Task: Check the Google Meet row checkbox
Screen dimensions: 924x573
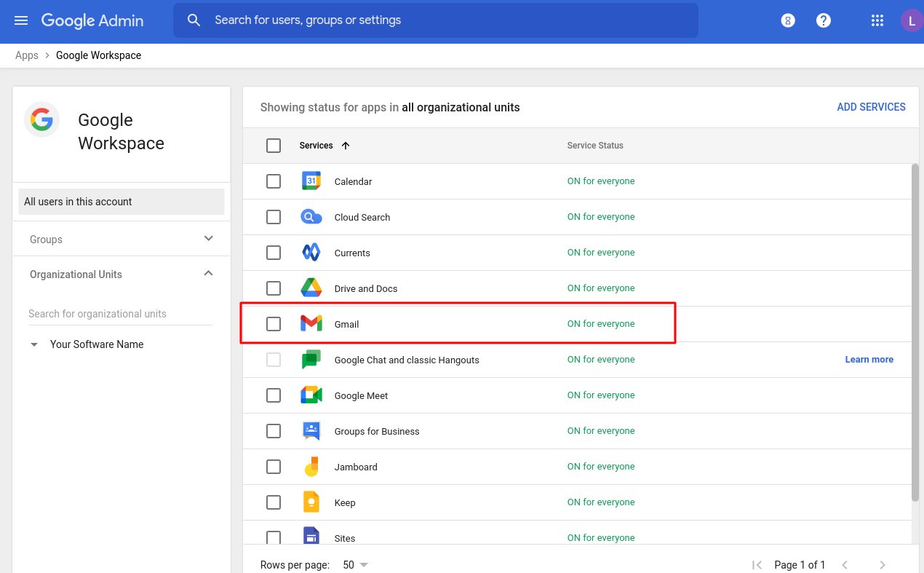Action: [x=274, y=395]
